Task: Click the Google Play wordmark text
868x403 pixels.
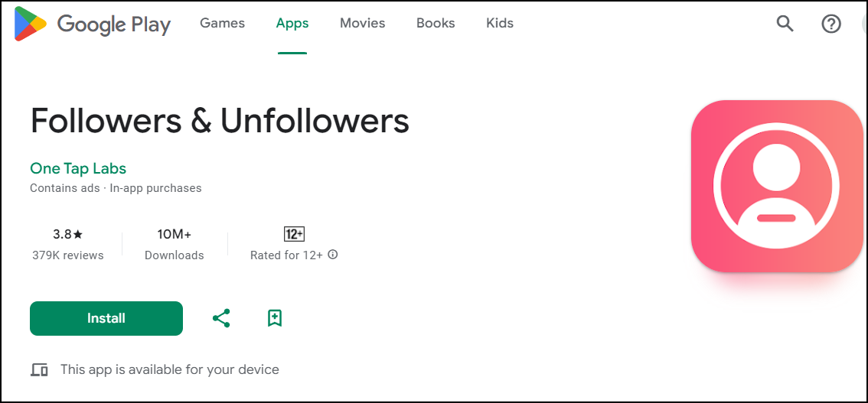Action: [114, 24]
